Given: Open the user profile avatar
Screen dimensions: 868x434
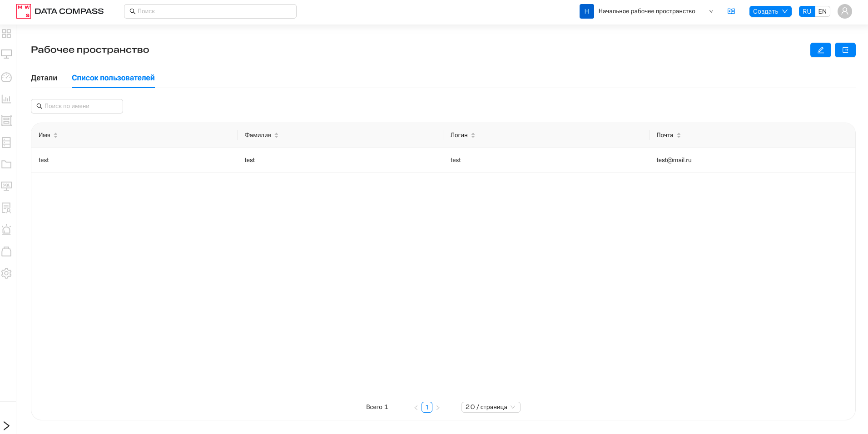Looking at the screenshot, I should [844, 11].
